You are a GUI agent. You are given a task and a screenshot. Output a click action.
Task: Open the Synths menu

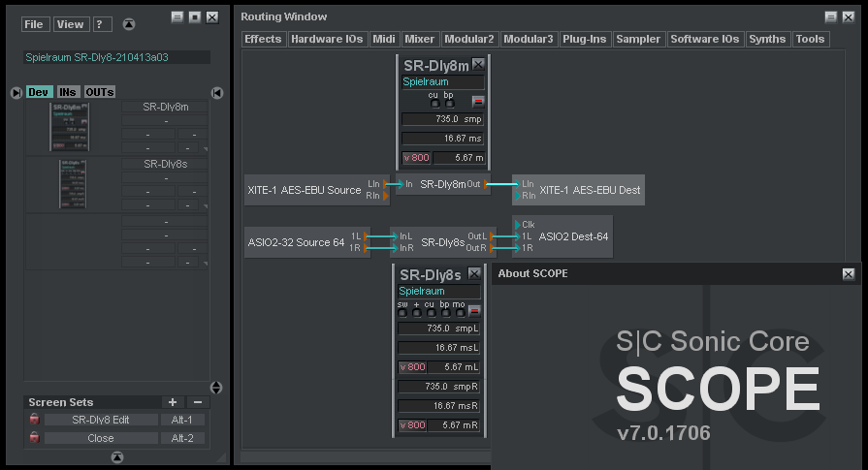click(767, 40)
